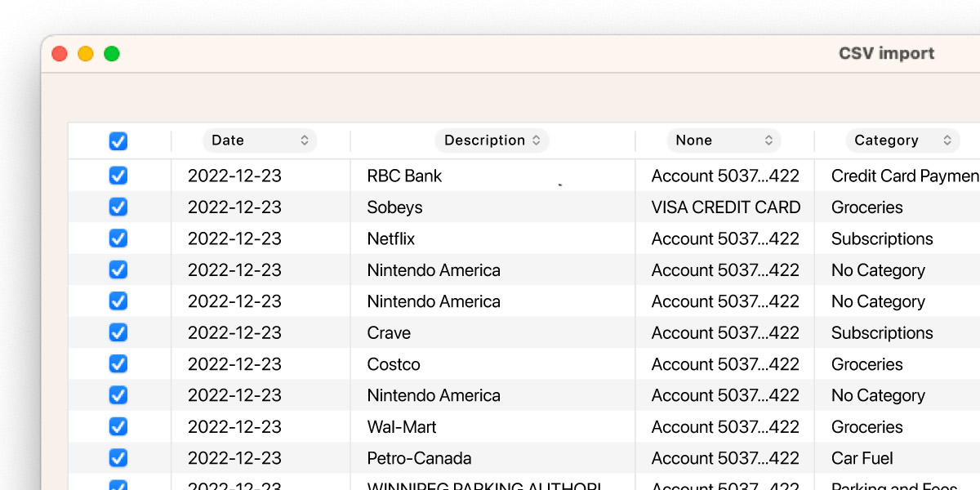Toggle the checkbox for the Crave row

[x=118, y=332]
